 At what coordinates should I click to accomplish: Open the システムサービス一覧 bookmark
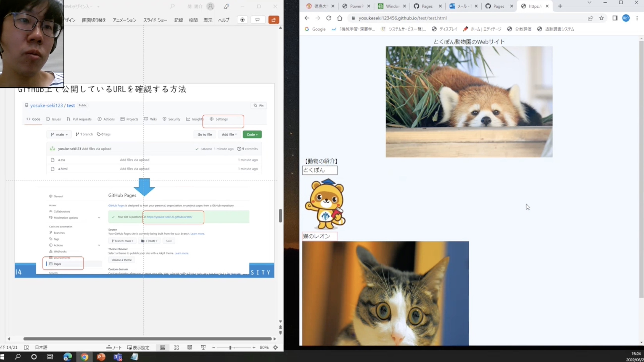[404, 29]
